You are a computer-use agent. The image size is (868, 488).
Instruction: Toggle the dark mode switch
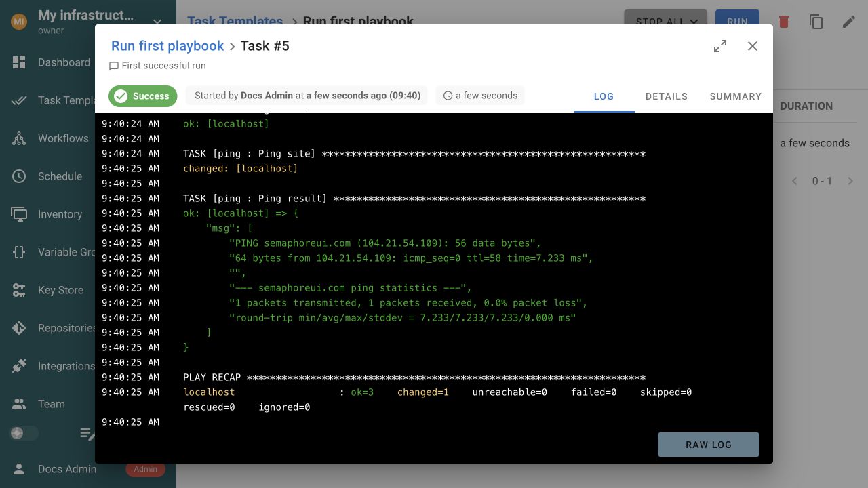(x=24, y=433)
